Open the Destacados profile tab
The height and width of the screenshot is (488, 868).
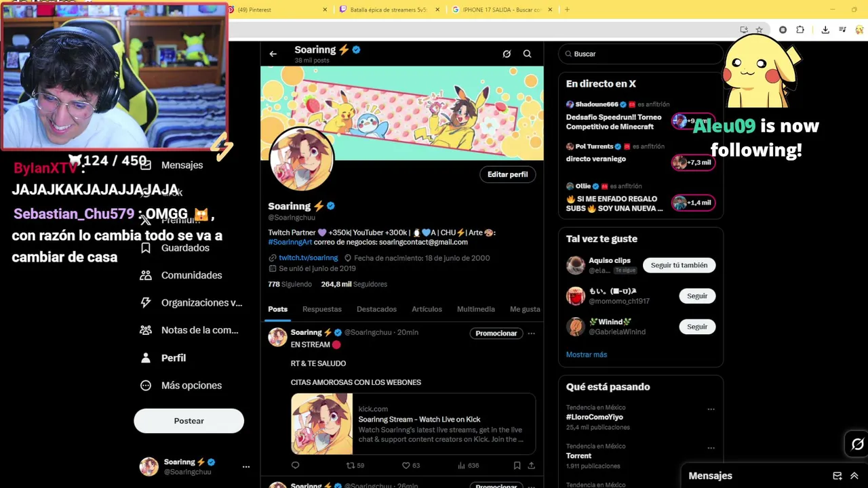pyautogui.click(x=376, y=309)
